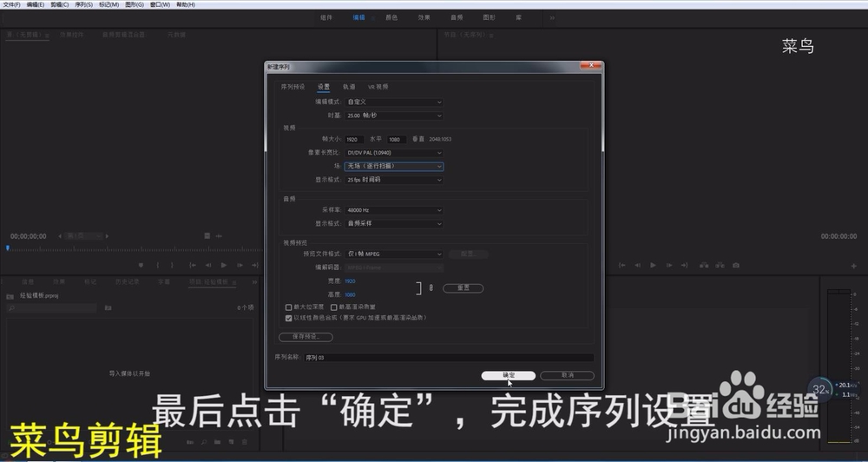Click Go to In point in Source monitor

(193, 266)
